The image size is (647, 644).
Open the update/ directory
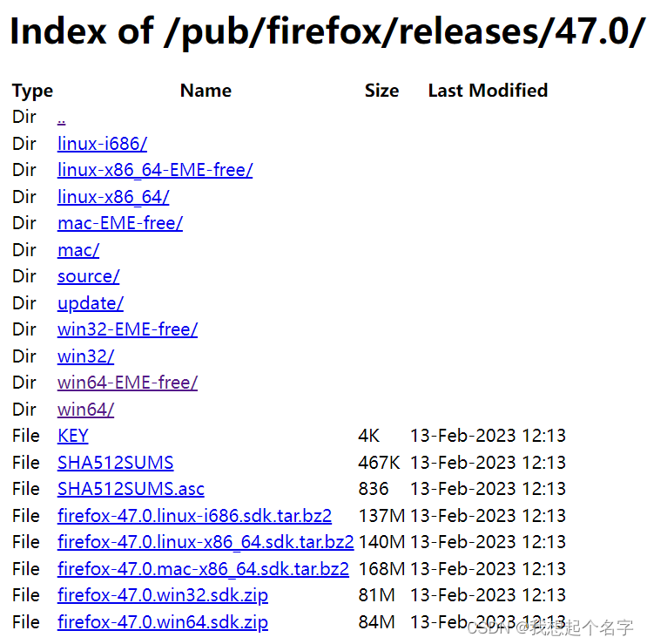tap(91, 304)
